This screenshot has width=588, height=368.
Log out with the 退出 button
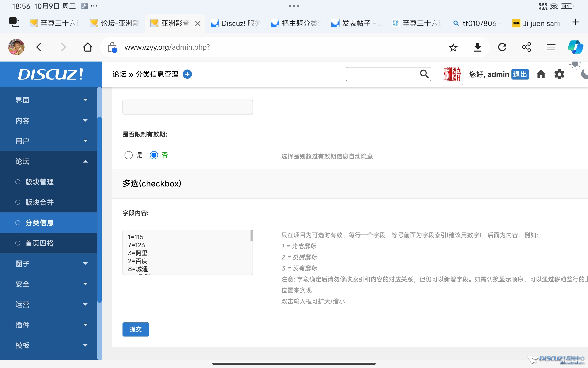point(520,74)
